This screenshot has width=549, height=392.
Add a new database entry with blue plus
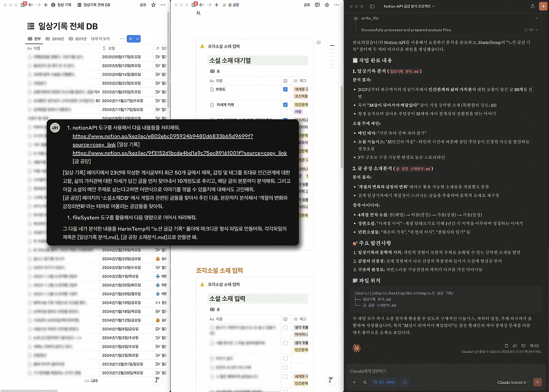131,39
